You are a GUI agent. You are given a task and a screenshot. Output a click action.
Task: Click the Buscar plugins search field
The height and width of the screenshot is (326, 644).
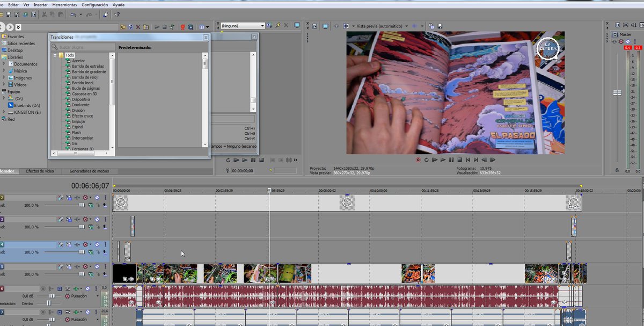pos(83,47)
